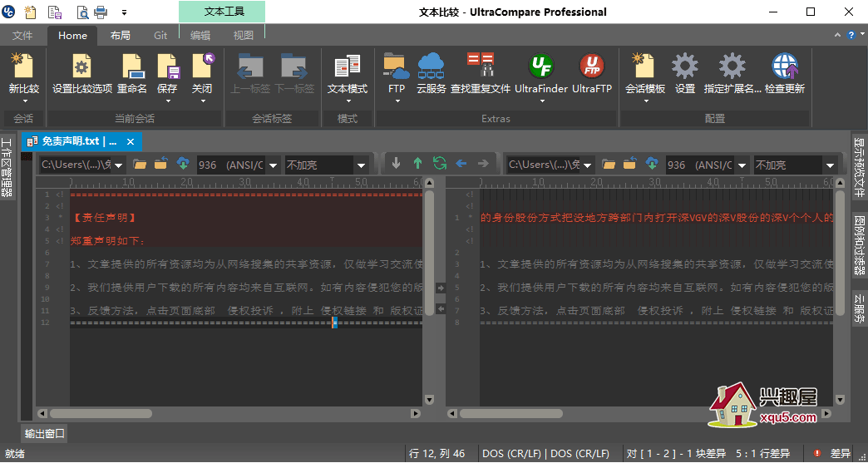
Task: Click the 新比较 new compare icon
Action: tap(22, 66)
